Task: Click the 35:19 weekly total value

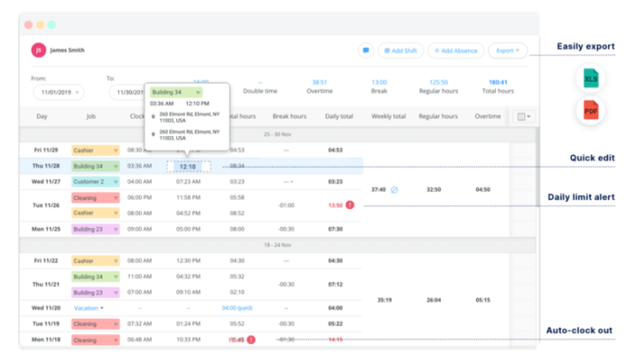Action: (x=384, y=300)
